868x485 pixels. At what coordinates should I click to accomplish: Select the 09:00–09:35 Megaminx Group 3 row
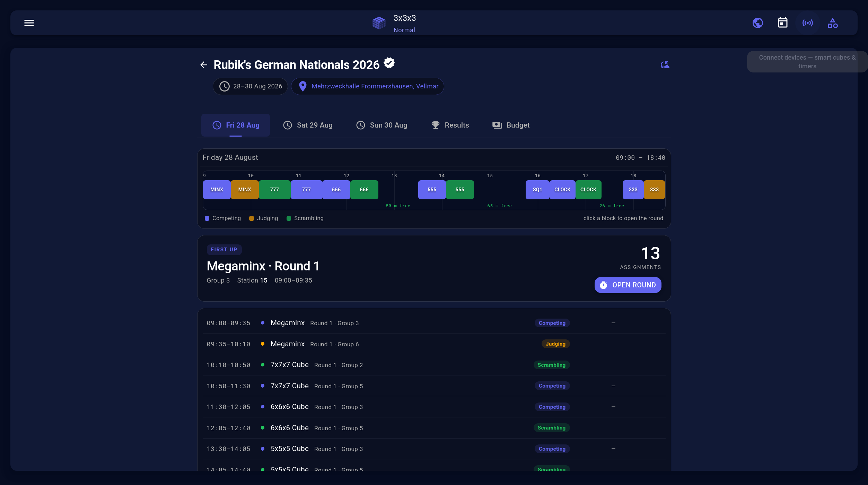click(434, 323)
